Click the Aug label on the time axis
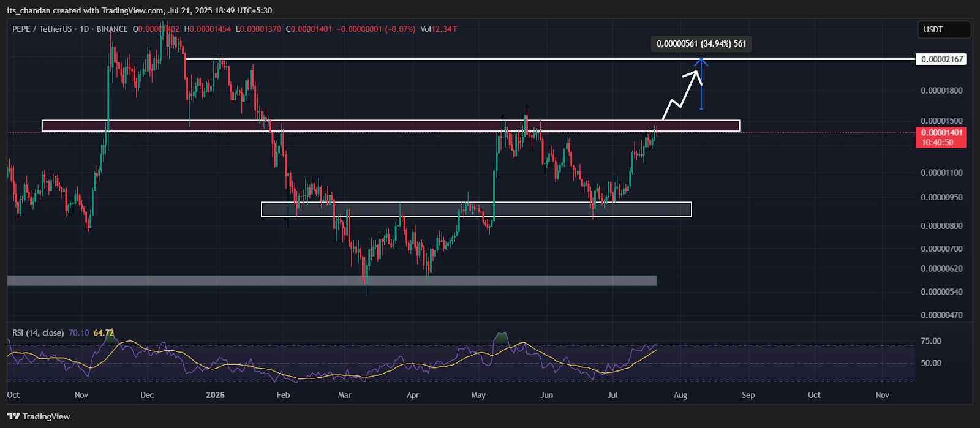 [680, 395]
